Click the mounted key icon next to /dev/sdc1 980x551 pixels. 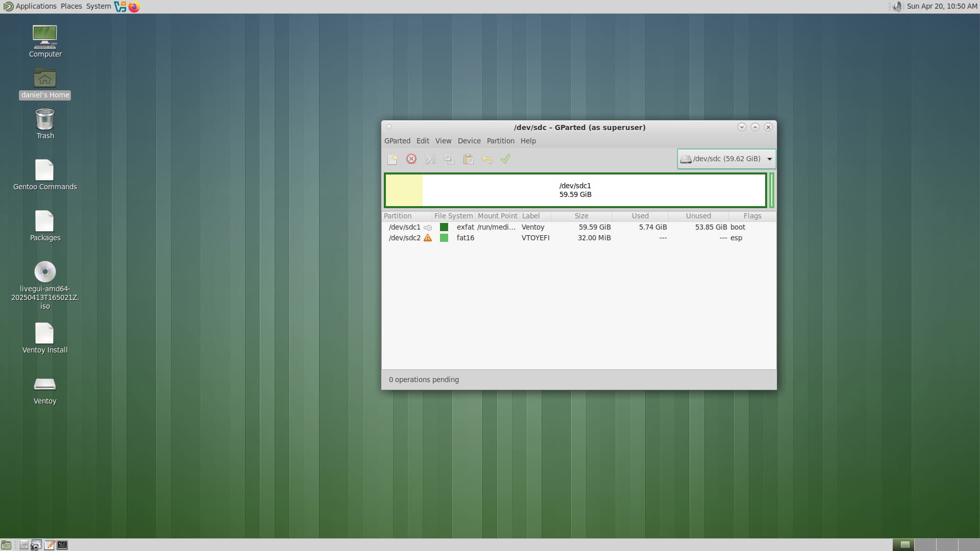428,228
